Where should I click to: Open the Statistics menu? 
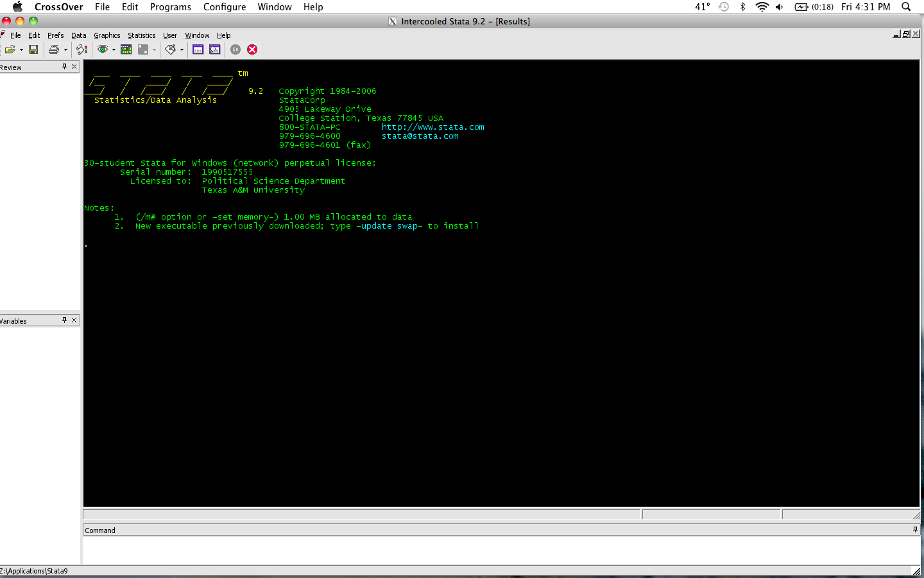[141, 35]
